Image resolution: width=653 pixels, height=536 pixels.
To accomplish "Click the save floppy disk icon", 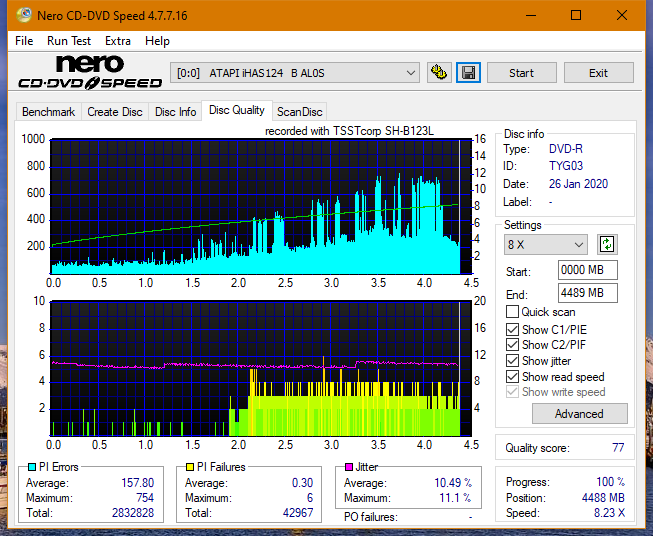I will [x=469, y=73].
